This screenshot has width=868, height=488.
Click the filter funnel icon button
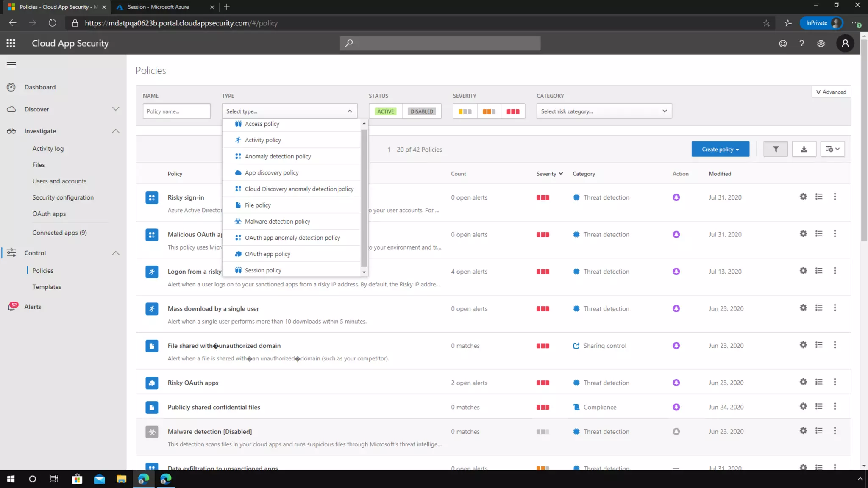click(775, 149)
